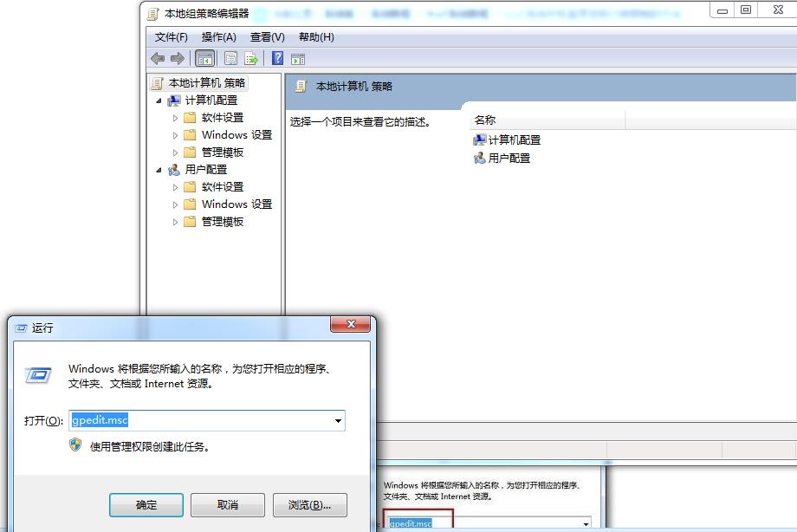Click 管理模板 folder icon under 计算机配置
The height and width of the screenshot is (532, 797).
click(190, 152)
